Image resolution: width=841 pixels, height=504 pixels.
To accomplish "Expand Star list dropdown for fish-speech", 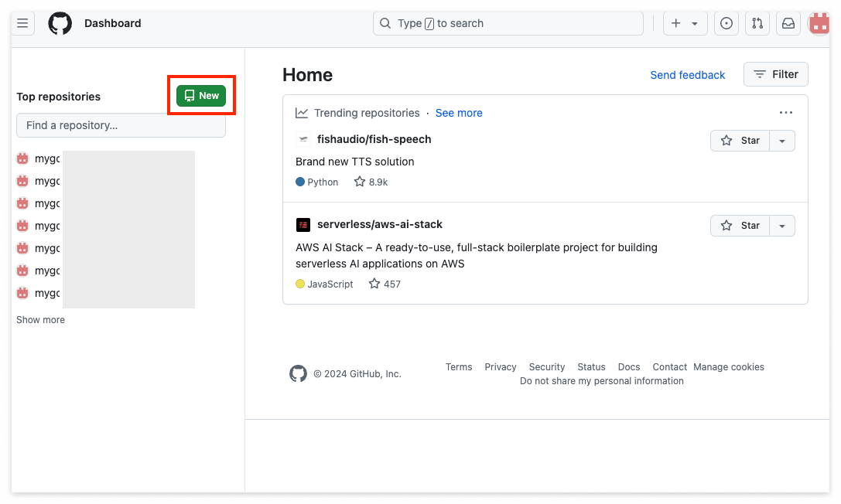I will tap(782, 141).
